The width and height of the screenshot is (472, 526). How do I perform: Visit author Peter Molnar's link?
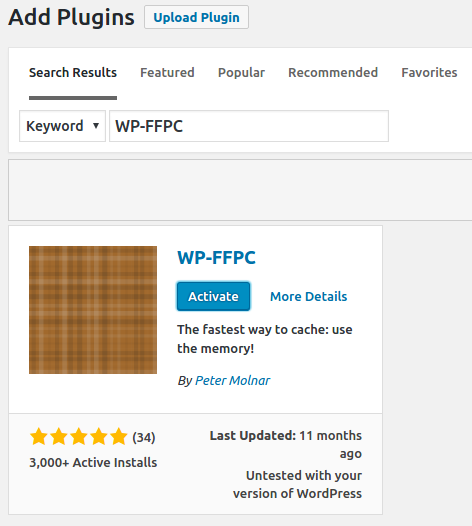232,380
